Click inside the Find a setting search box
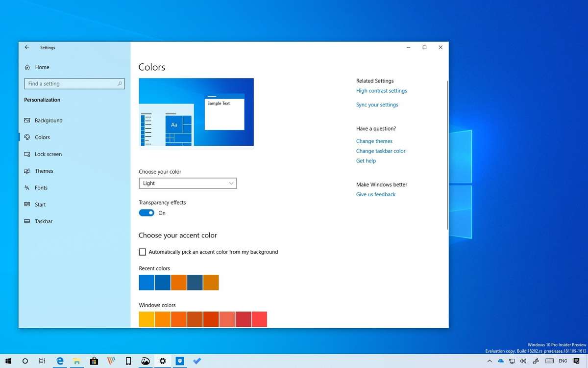This screenshot has width=588, height=368. click(74, 83)
